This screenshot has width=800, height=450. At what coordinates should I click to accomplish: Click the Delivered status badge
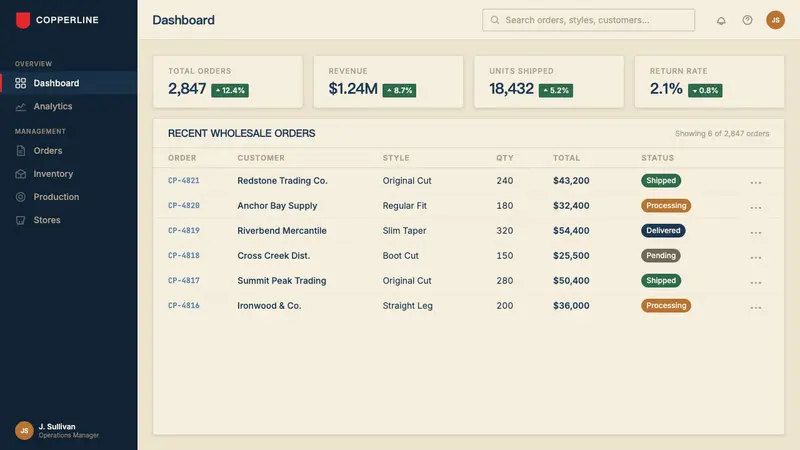pyautogui.click(x=663, y=231)
